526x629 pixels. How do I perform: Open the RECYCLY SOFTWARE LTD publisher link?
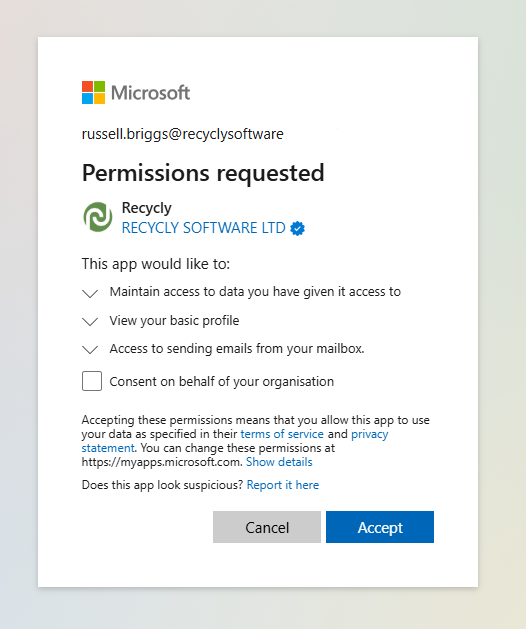click(203, 228)
